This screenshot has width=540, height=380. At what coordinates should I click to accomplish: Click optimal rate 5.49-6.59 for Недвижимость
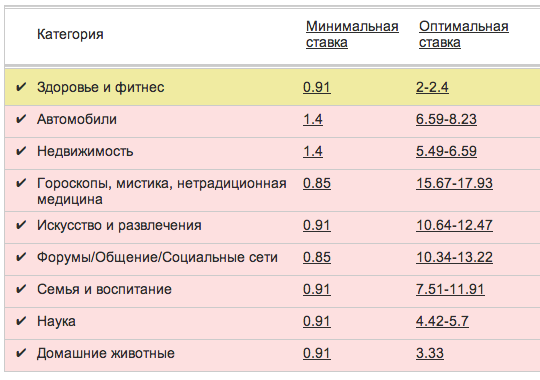[x=446, y=151]
